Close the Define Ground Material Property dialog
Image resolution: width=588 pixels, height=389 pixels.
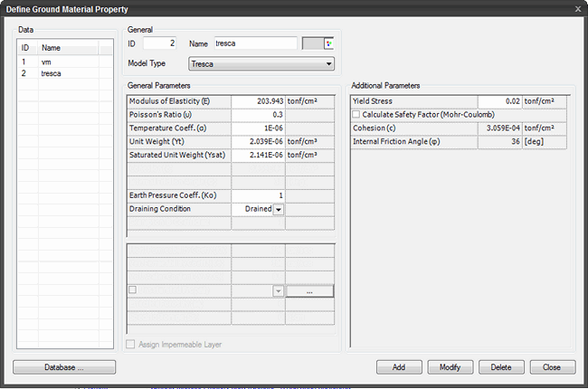[578, 9]
